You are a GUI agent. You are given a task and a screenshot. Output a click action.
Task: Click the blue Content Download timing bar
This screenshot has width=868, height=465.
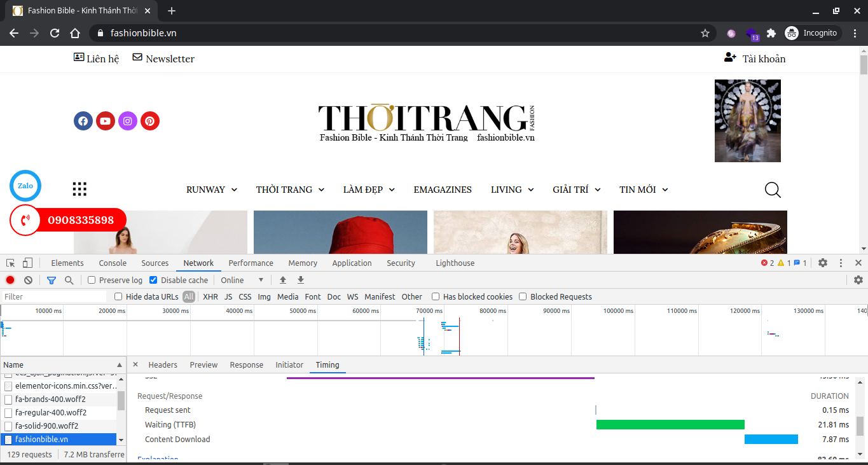(x=771, y=439)
